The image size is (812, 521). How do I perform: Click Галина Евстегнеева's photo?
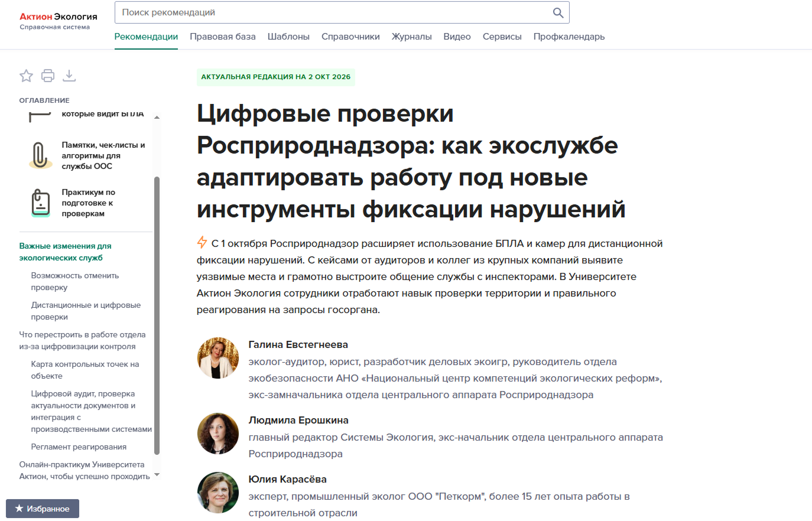[x=218, y=358]
